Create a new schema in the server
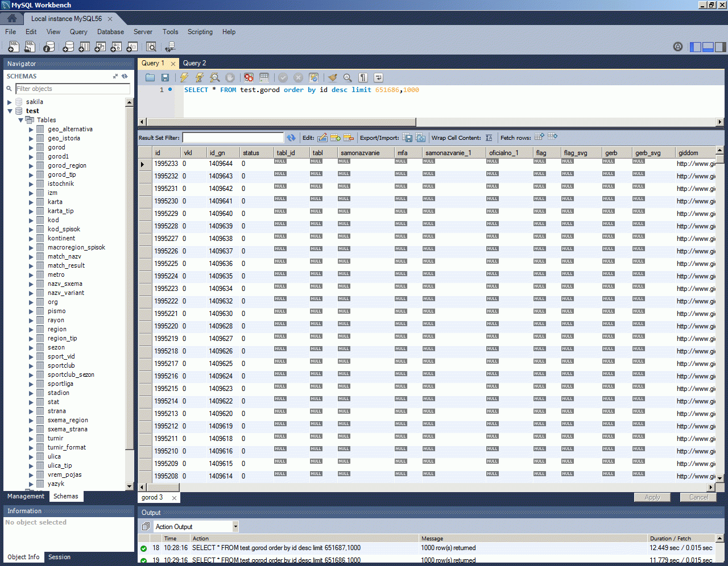Screen dimensions: 728x566 pos(68,47)
